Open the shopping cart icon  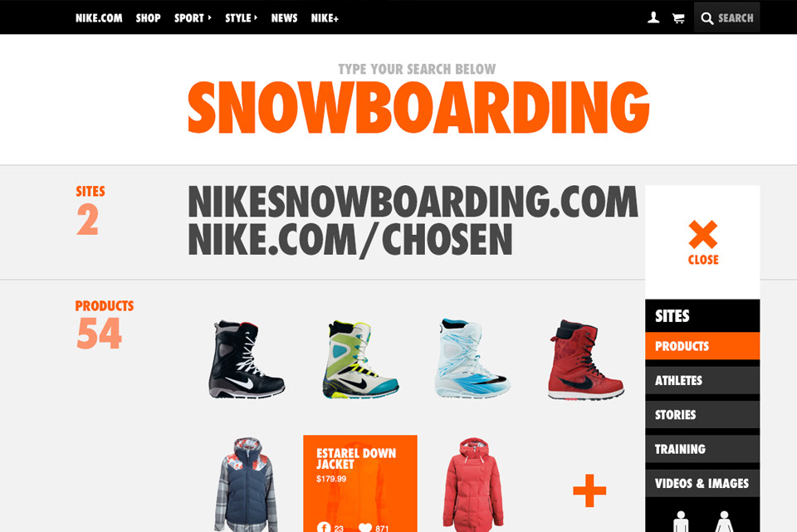678,18
